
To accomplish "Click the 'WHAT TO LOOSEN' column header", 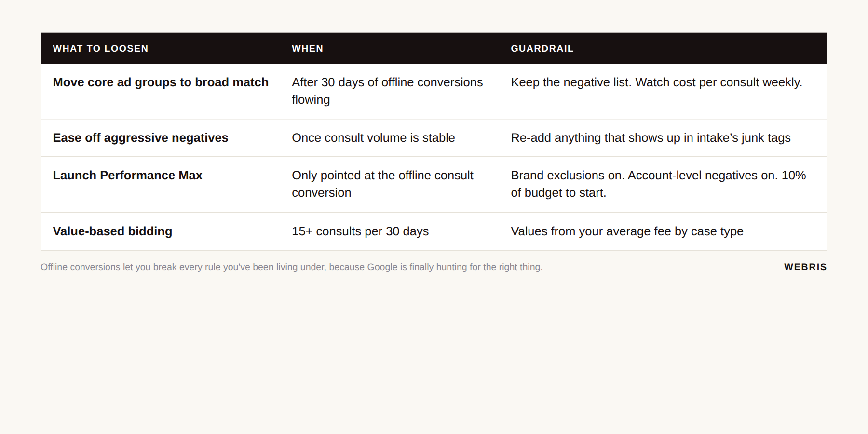I will point(100,49).
